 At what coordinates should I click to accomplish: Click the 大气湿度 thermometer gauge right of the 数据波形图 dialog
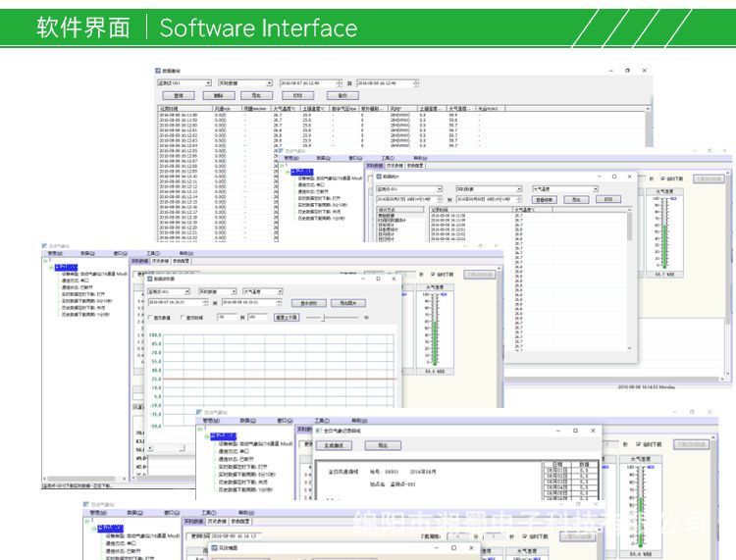point(435,329)
